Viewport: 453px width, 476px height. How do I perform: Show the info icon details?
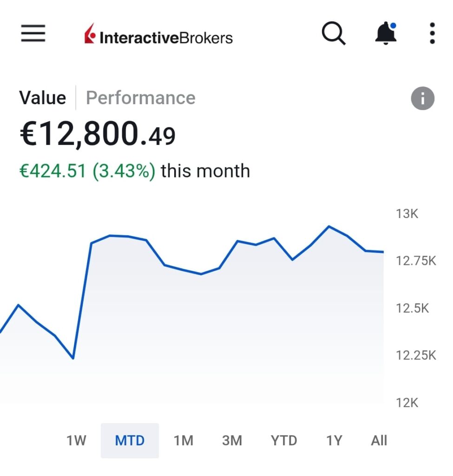422,99
